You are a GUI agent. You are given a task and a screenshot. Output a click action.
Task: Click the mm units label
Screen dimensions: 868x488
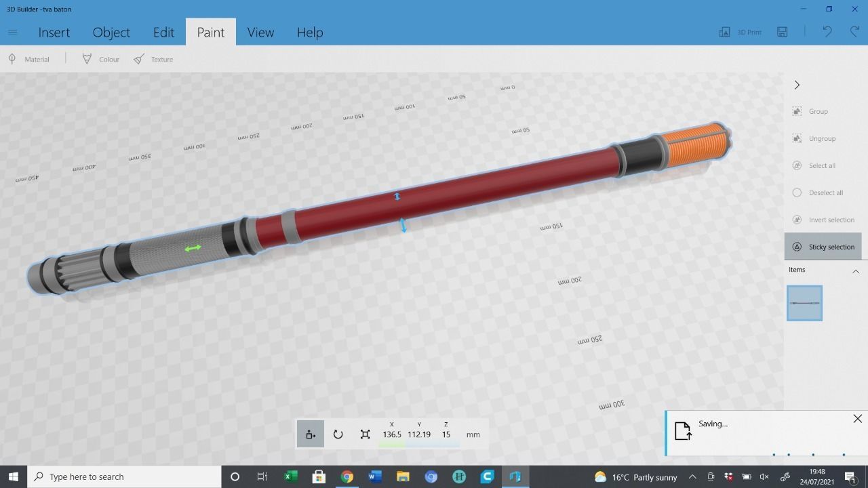[473, 434]
